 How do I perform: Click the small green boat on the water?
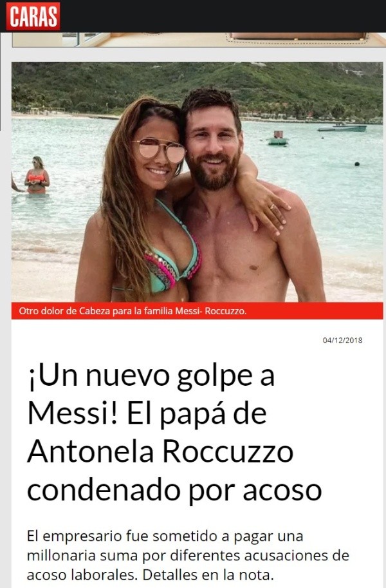[x=278, y=138]
